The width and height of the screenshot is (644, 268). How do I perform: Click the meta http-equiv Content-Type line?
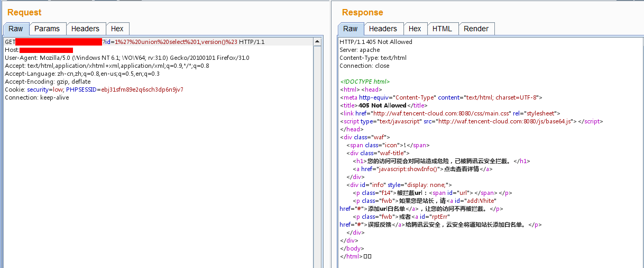point(441,97)
